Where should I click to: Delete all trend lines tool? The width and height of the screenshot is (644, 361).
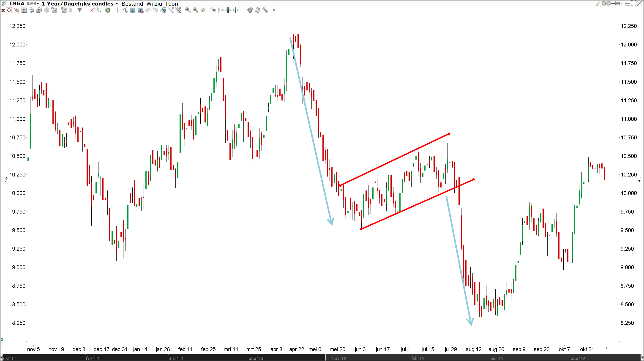click(x=178, y=10)
